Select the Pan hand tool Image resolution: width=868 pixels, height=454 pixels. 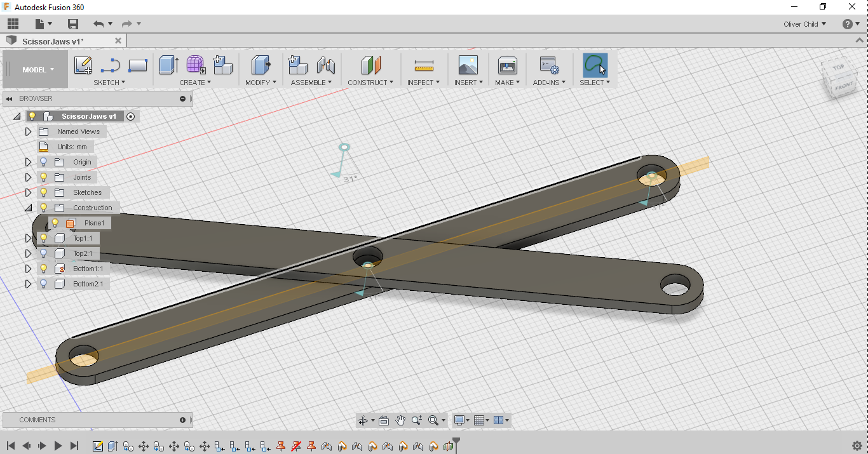[400, 420]
